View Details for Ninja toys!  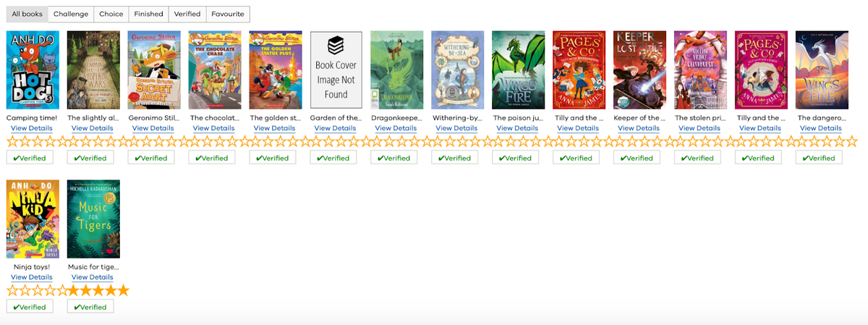coord(32,277)
